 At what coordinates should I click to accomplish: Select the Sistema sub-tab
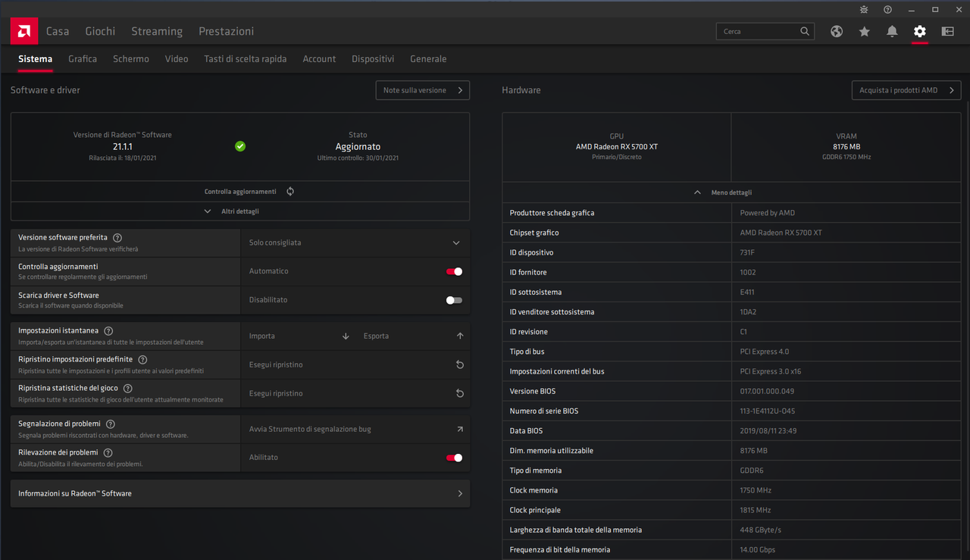[x=36, y=58]
